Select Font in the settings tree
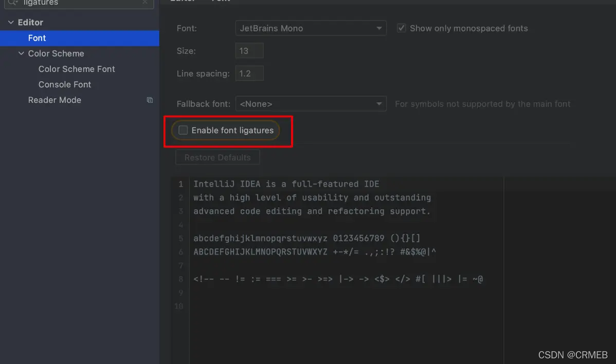The image size is (616, 364). tap(79, 38)
